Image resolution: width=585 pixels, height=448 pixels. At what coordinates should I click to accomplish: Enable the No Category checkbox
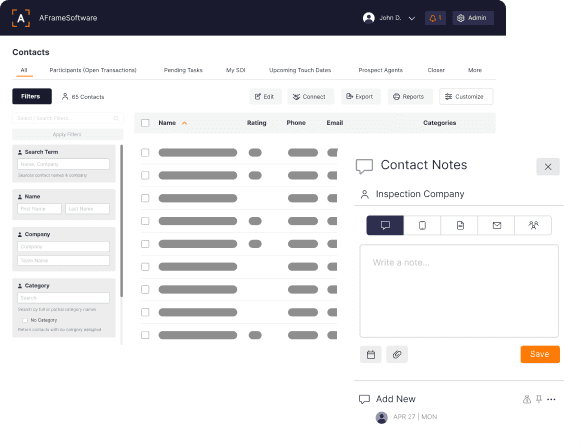25,320
